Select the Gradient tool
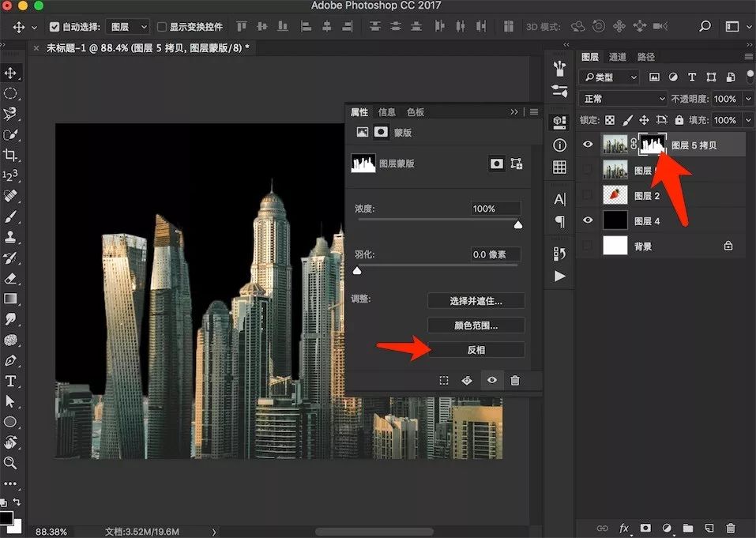The height and width of the screenshot is (538, 756). (11, 298)
